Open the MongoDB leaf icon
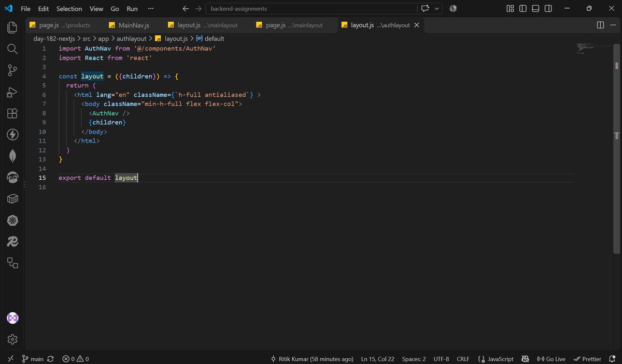The height and width of the screenshot is (364, 622). click(12, 156)
